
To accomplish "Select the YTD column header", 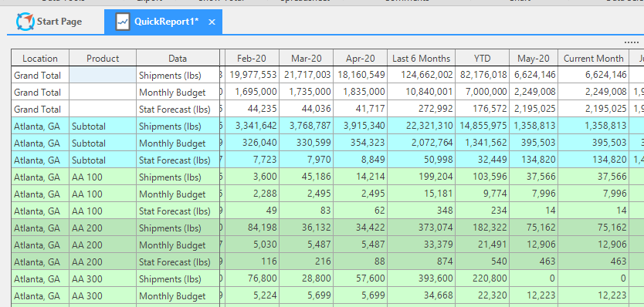I will (482, 59).
